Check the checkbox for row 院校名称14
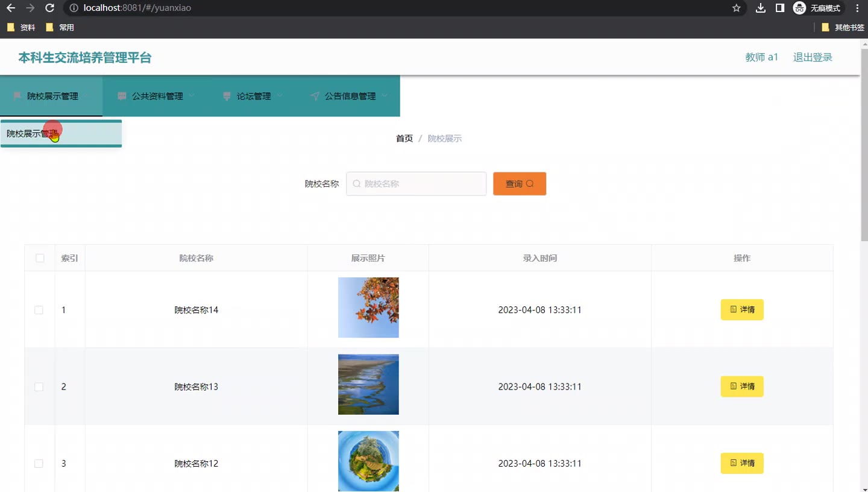Image resolution: width=868 pixels, height=492 pixels. pyautogui.click(x=39, y=310)
